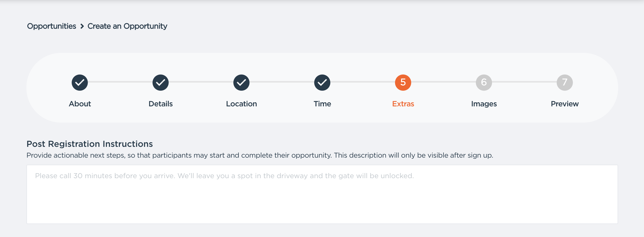This screenshot has height=237, width=644.
Task: Click the About step checkmark circle
Action: click(80, 82)
